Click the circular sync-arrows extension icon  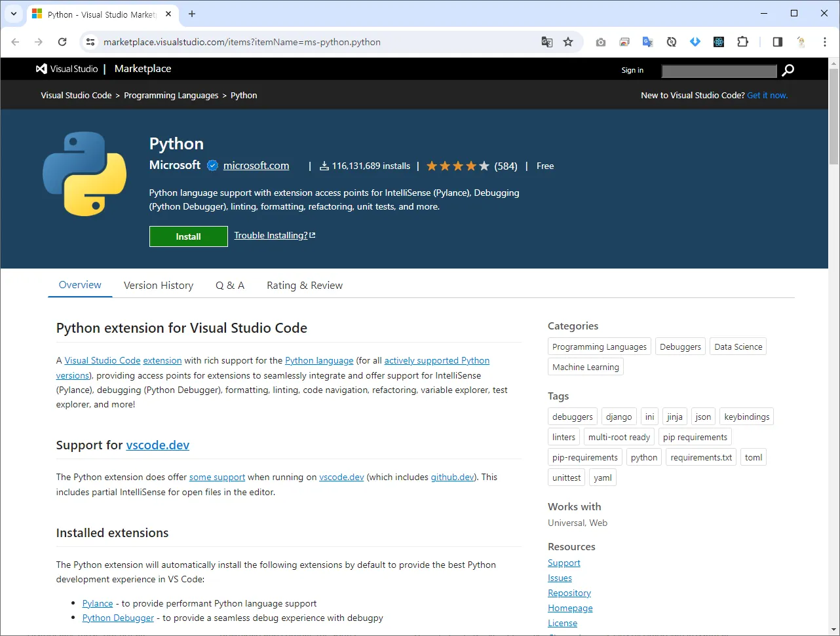(x=672, y=42)
